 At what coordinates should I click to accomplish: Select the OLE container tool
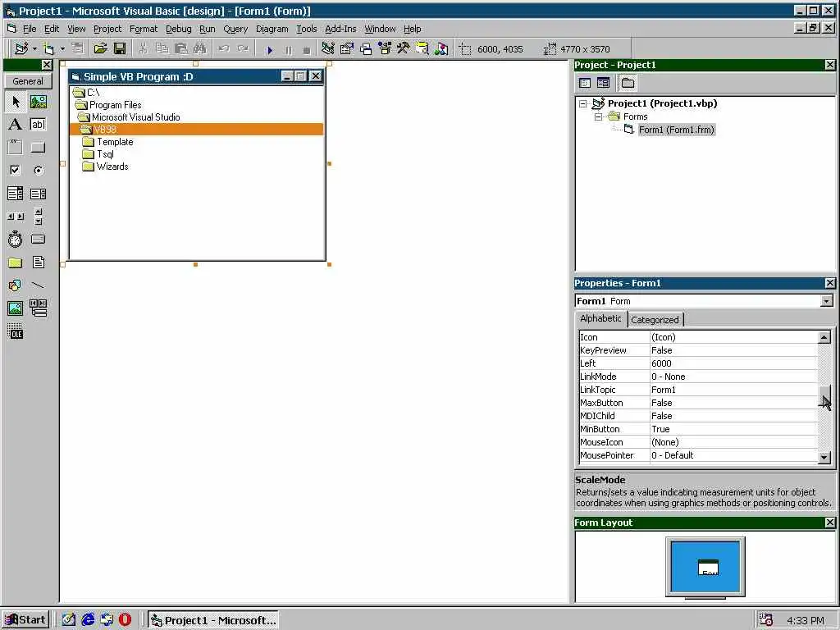pyautogui.click(x=16, y=331)
